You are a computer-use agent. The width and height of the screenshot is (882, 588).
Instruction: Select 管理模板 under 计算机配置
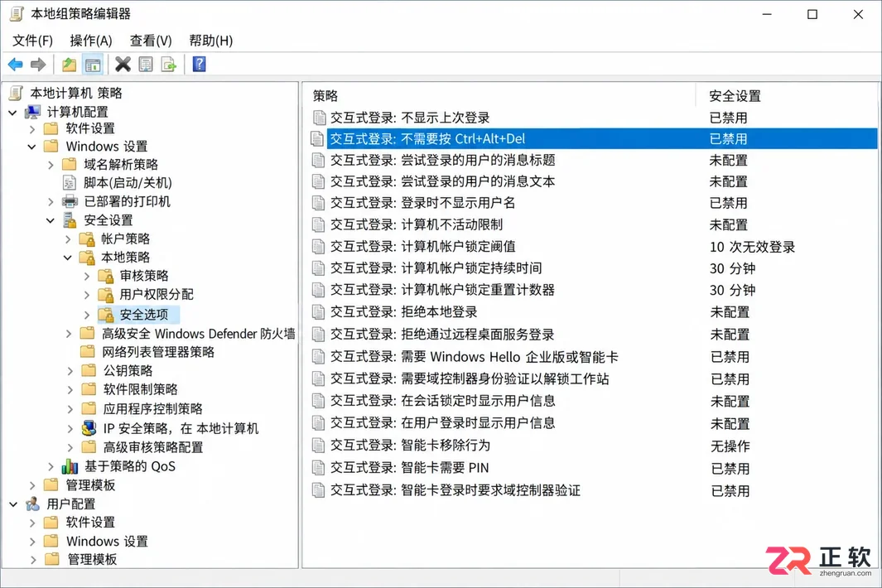point(90,484)
